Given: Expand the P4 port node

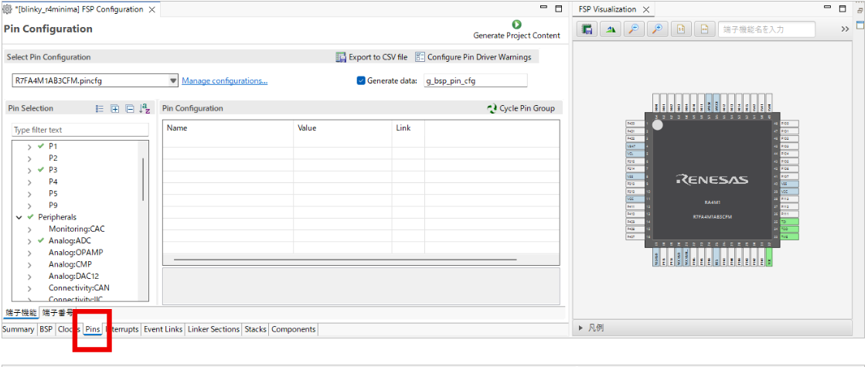Looking at the screenshot, I should pyautogui.click(x=29, y=182).
